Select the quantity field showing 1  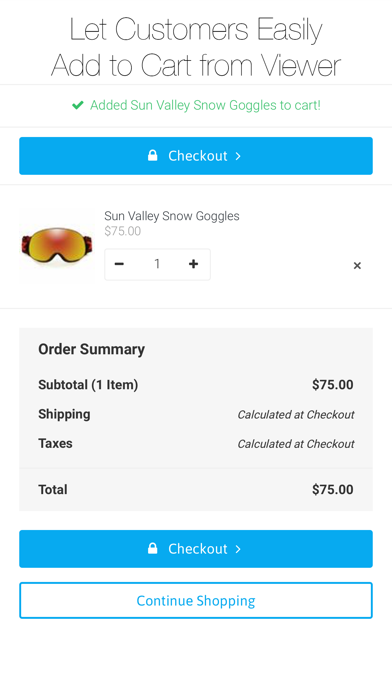tap(157, 264)
